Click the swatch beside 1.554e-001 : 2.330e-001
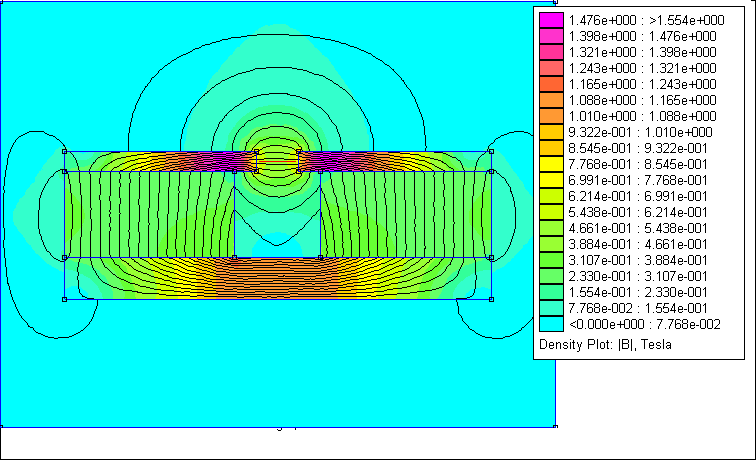 551,292
